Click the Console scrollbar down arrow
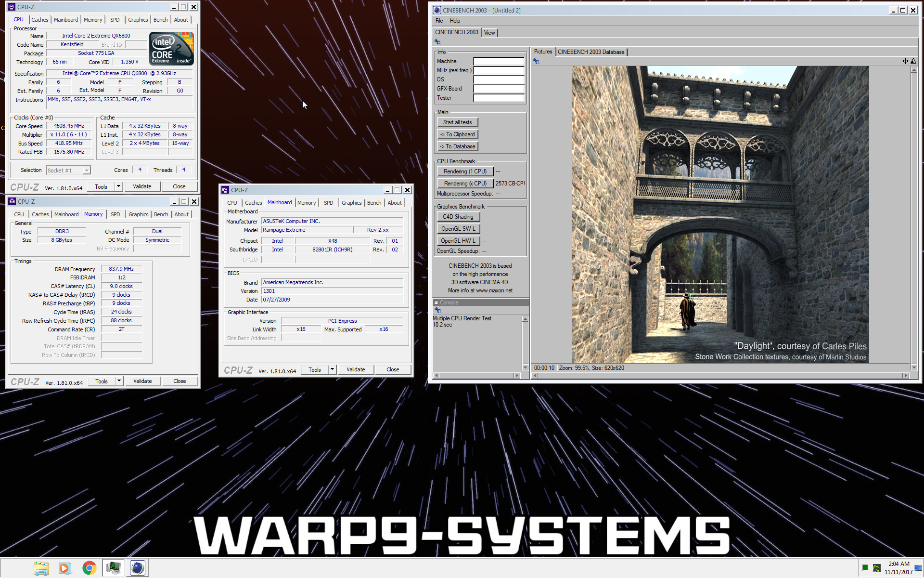The image size is (924, 578). (x=525, y=368)
